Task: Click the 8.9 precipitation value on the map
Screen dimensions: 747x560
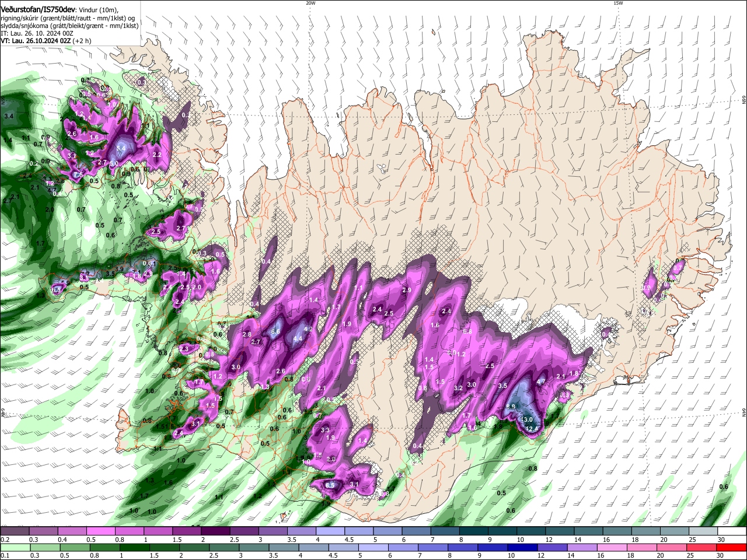Action: [x=511, y=407]
